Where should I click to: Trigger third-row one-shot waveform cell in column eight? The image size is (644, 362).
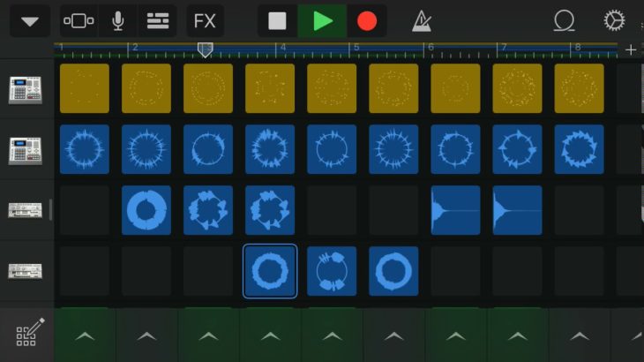(x=518, y=210)
